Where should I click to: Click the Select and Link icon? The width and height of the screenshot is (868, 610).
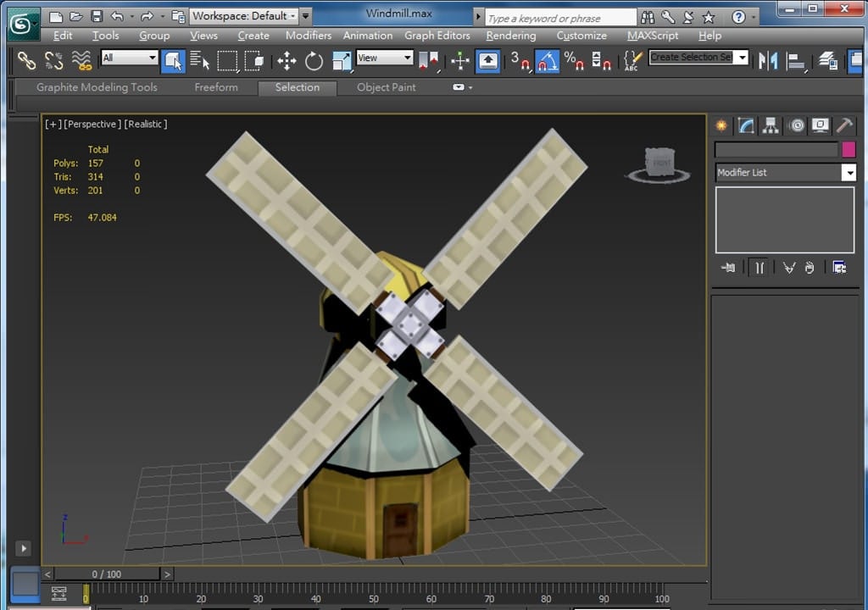(26, 60)
